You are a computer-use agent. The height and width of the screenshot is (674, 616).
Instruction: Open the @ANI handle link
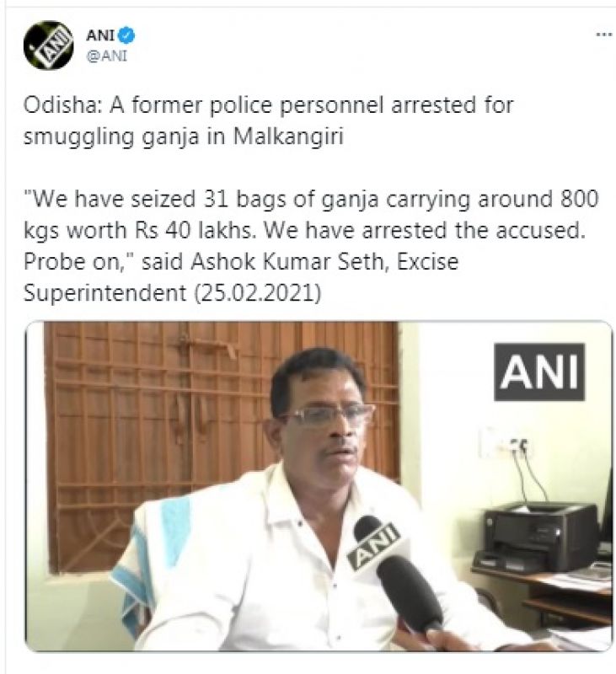107,56
